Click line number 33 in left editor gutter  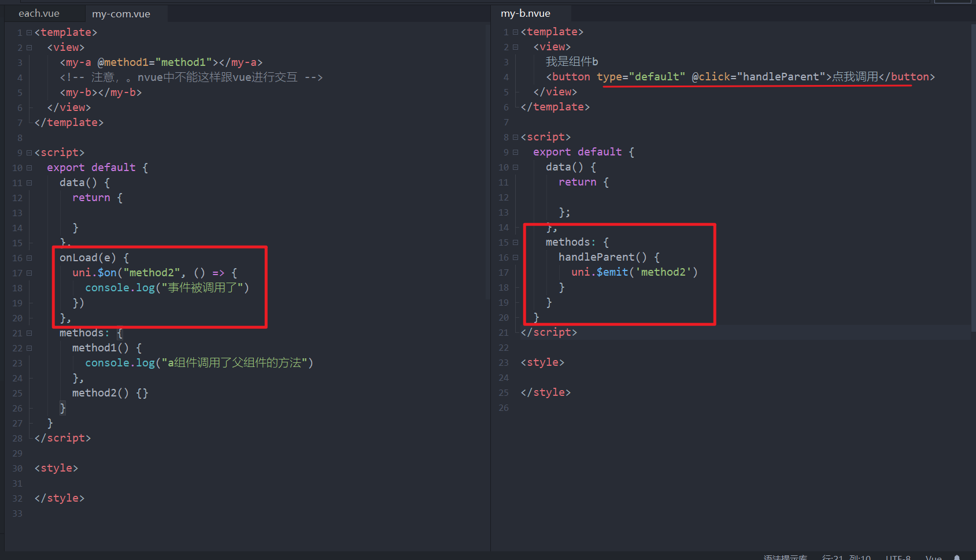coord(17,513)
